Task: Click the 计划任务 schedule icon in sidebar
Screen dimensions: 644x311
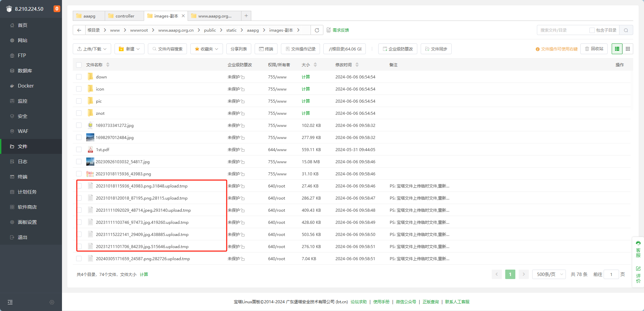Action: (12, 192)
